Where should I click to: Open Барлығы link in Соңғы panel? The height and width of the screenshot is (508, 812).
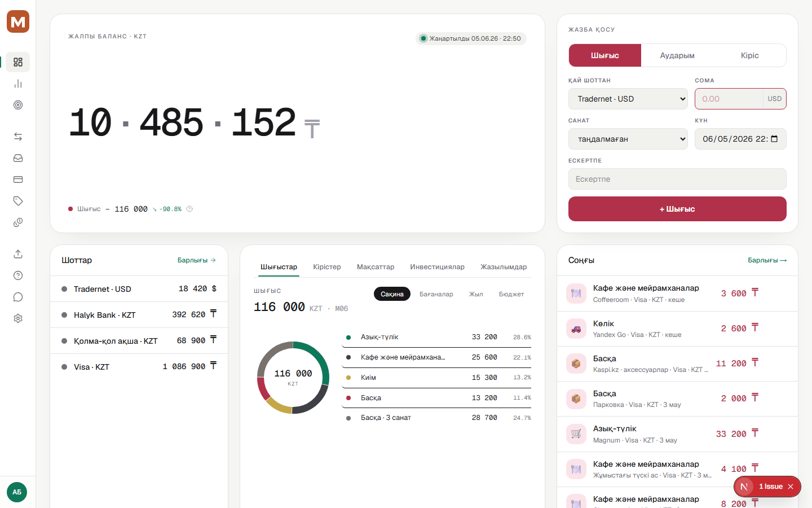[x=767, y=260]
